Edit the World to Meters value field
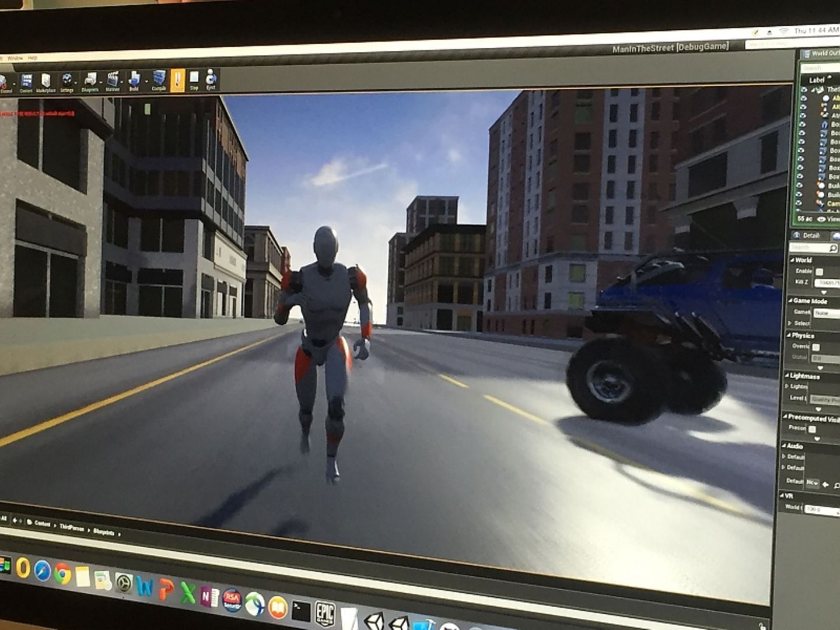This screenshot has height=630, width=840. 821,509
